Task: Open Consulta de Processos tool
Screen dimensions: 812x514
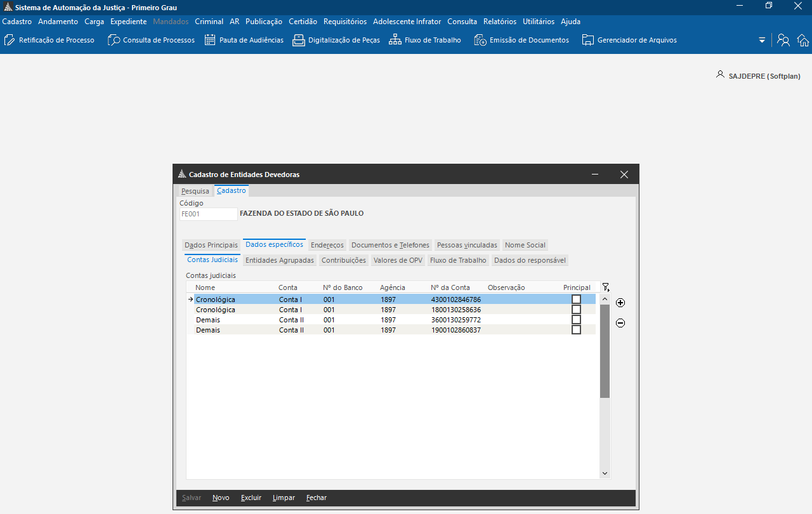Action: pyautogui.click(x=152, y=40)
